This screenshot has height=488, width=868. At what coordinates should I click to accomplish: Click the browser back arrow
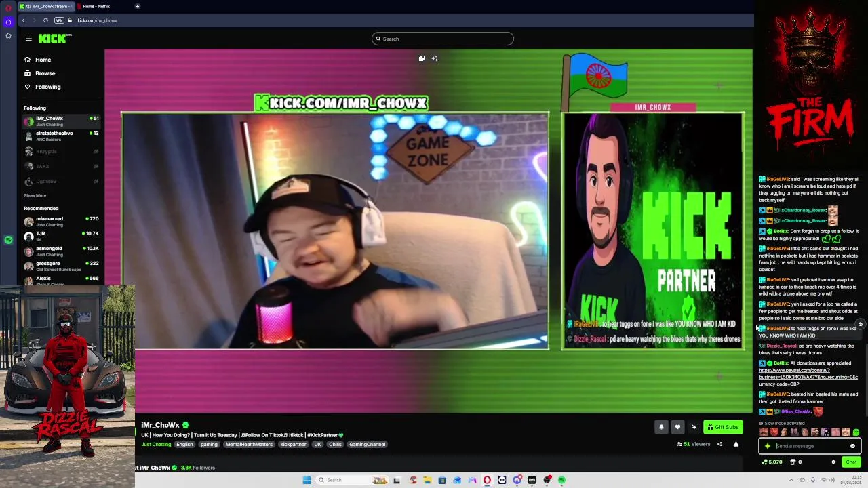coord(23,20)
